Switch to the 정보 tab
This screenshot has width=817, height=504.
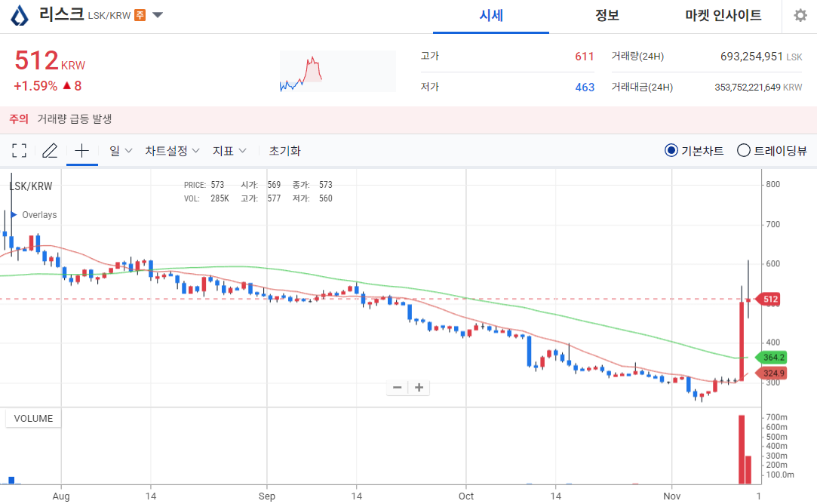coord(607,16)
